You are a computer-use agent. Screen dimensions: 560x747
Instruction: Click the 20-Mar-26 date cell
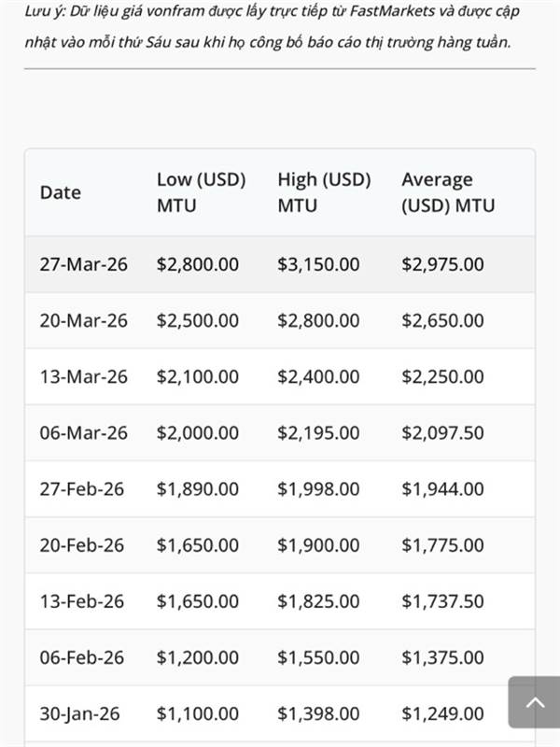[83, 320]
